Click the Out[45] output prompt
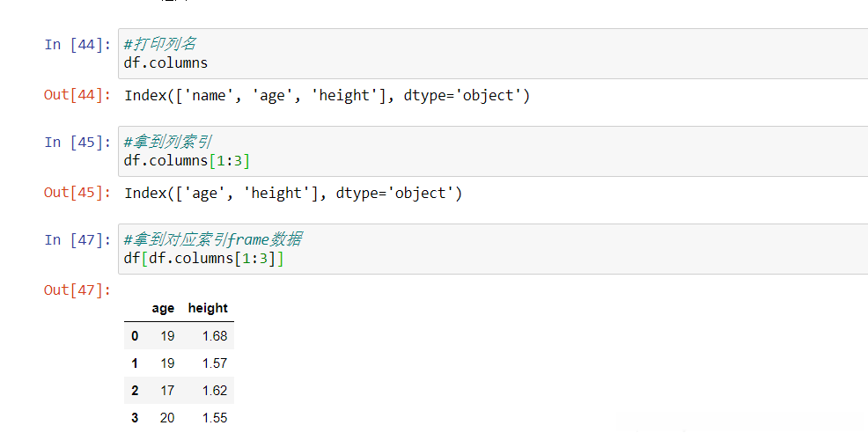The height and width of the screenshot is (440, 868). (x=77, y=193)
